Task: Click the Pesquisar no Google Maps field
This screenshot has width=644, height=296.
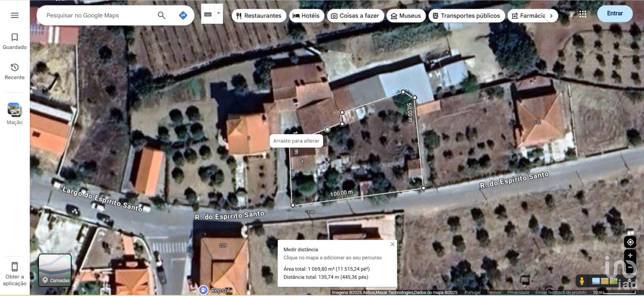Action: coord(99,15)
